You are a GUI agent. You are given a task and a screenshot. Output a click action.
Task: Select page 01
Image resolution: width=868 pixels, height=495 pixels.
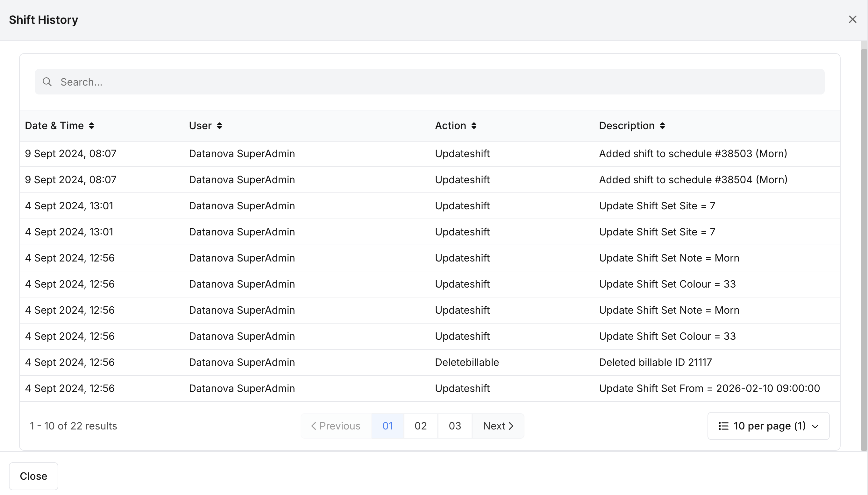(x=388, y=426)
